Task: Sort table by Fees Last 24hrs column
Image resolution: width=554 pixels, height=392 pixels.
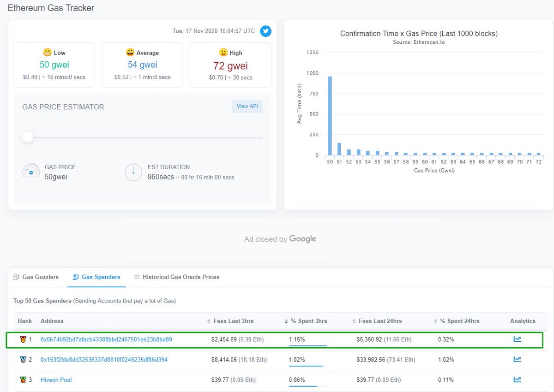Action: [x=377, y=321]
